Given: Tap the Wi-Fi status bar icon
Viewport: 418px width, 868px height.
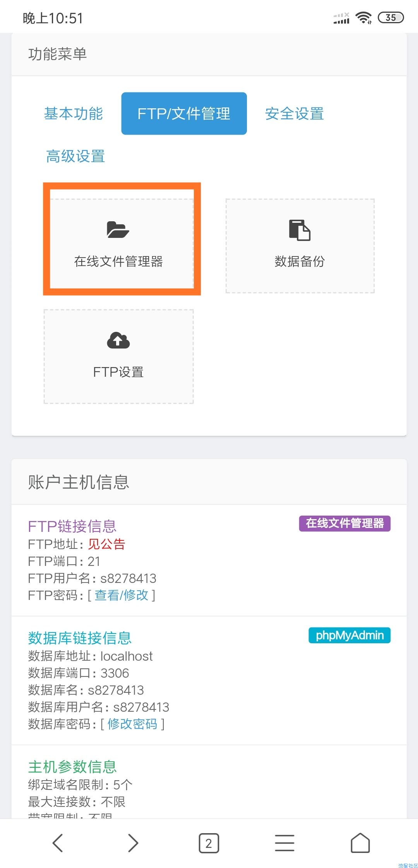Looking at the screenshot, I should [x=363, y=18].
